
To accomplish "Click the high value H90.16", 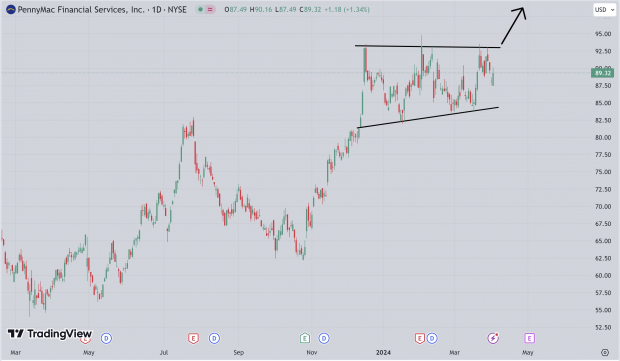I will (261, 9).
